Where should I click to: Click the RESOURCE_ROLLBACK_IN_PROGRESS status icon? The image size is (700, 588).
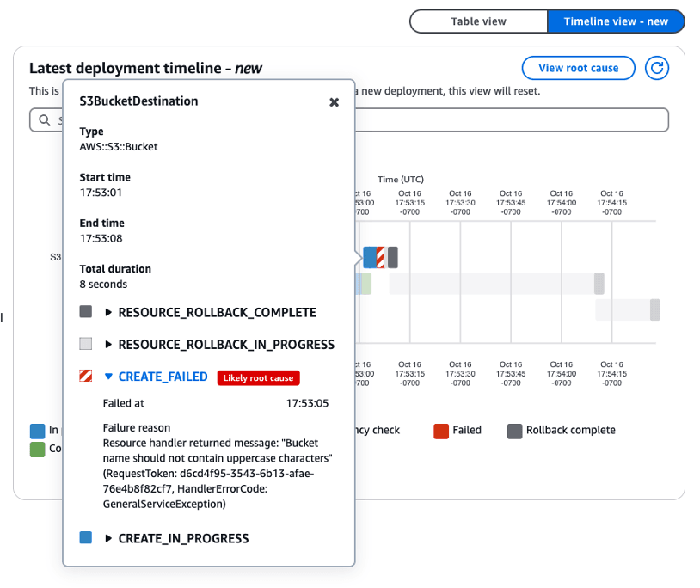coord(85,343)
